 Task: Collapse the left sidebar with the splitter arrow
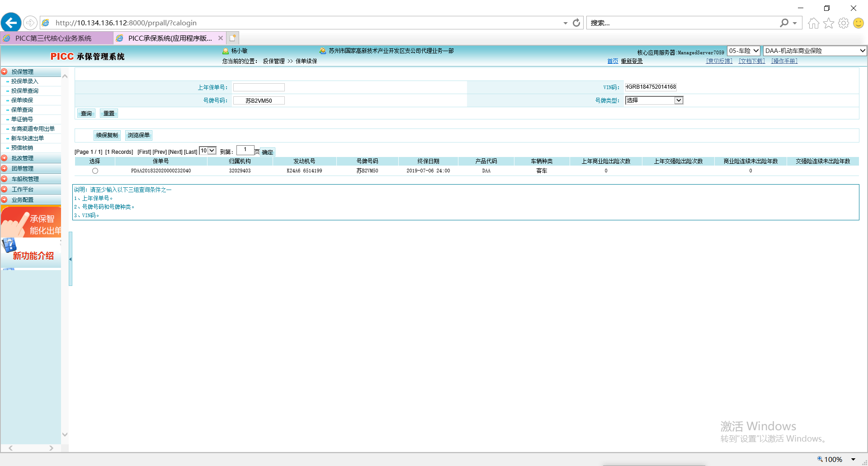(x=71, y=259)
